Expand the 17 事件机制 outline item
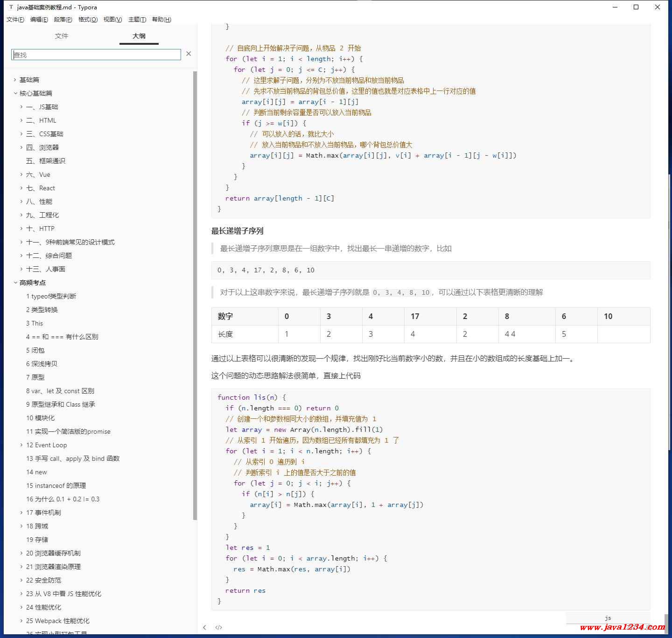This screenshot has width=672, height=638. click(21, 513)
